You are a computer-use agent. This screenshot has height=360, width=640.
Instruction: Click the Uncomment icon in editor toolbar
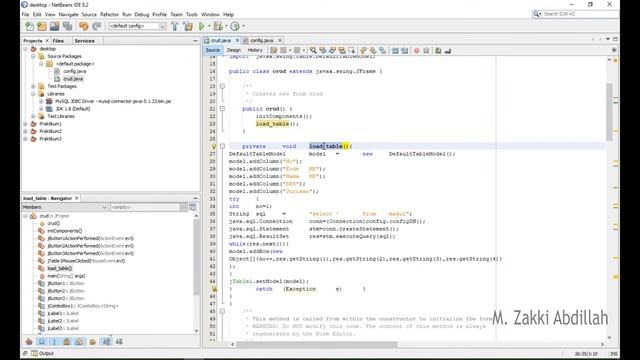[x=448, y=50]
